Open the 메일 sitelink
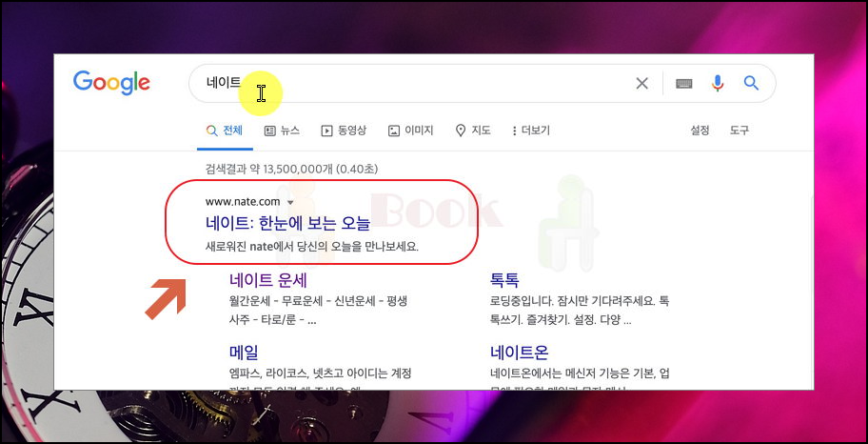868x444 pixels. tap(244, 352)
